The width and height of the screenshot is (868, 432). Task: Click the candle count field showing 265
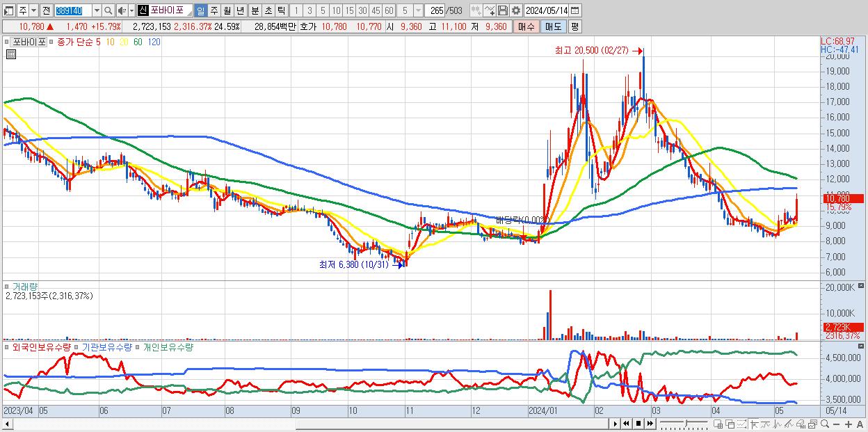click(435, 10)
